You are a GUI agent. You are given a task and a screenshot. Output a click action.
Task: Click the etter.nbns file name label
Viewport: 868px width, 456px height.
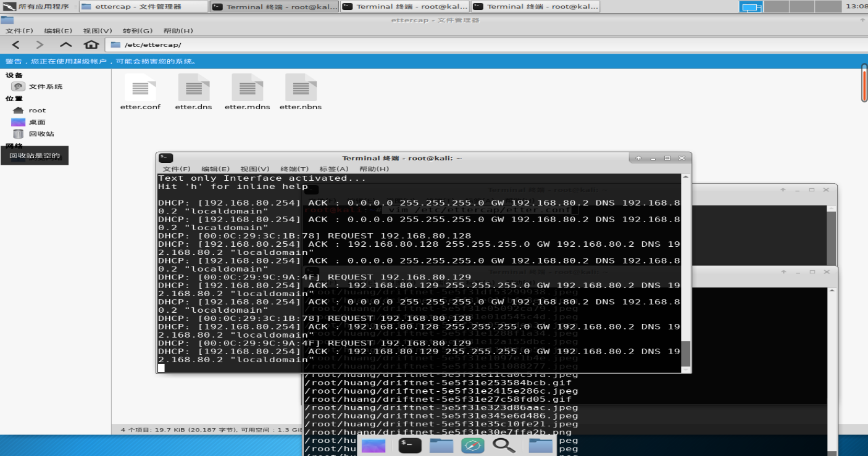coord(301,107)
